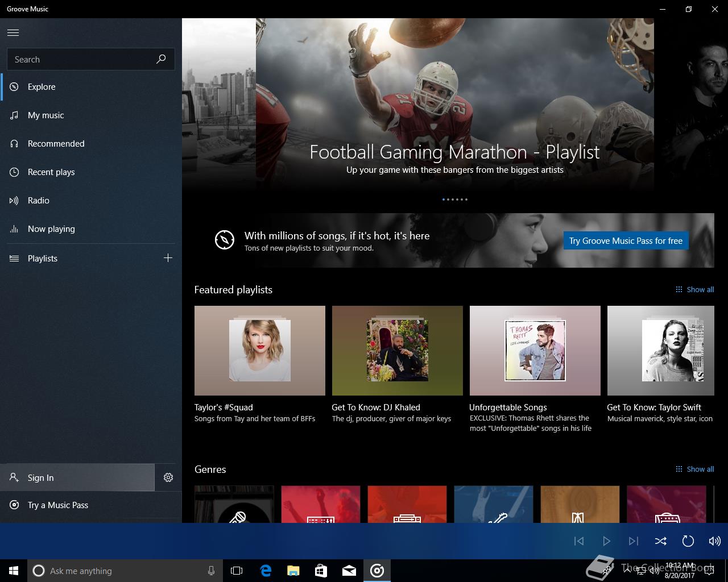This screenshot has height=582, width=728.
Task: Open the Explore section
Action: tap(91, 87)
